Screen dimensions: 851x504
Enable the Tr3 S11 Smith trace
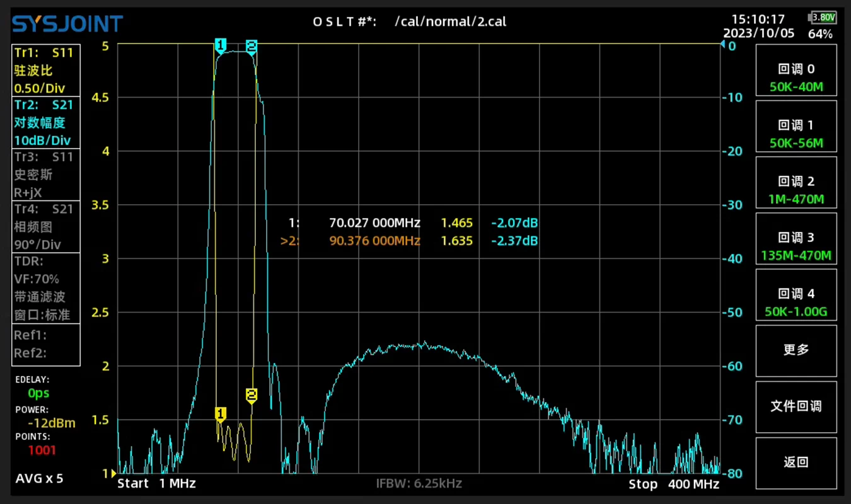coord(46,175)
